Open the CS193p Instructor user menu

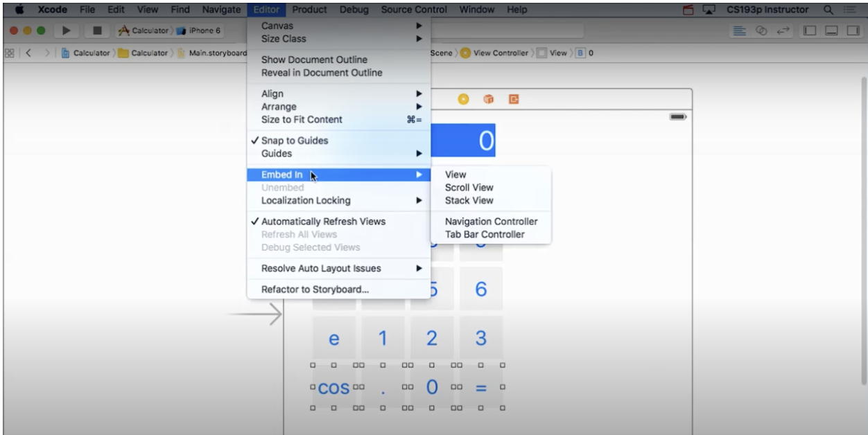[x=766, y=10]
